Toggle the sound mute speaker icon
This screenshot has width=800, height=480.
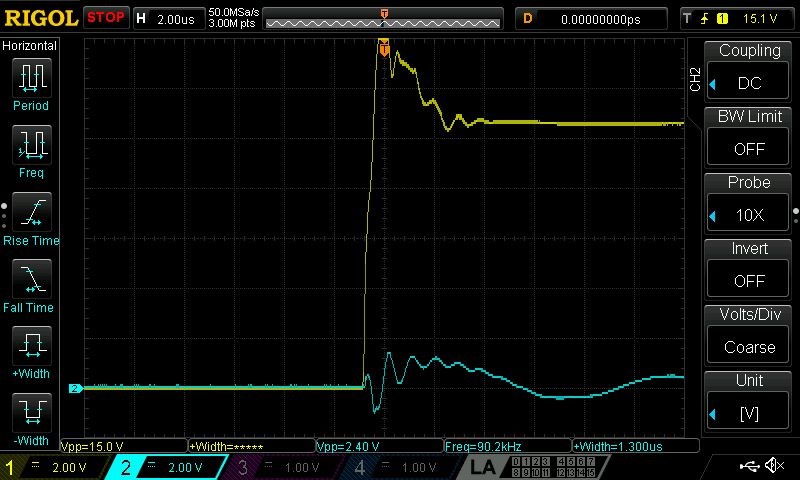point(774,465)
